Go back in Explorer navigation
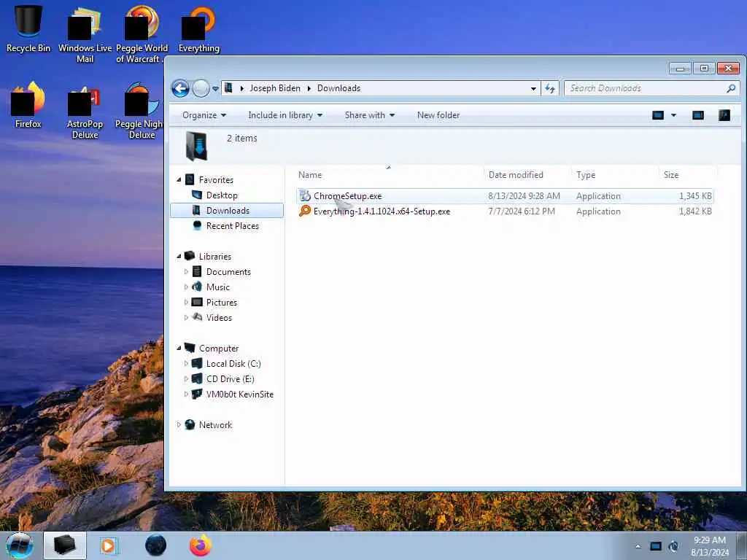Screen dimensions: 747x560 (181, 88)
